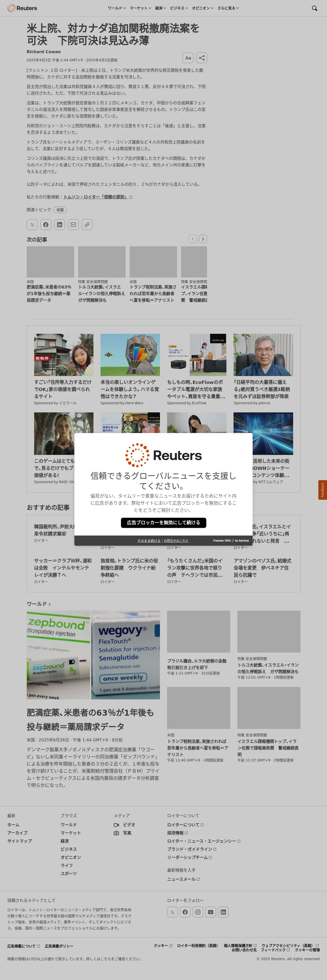This screenshot has width=327, height=980.
Task: Share article on X below related topics
Action: (32, 224)
